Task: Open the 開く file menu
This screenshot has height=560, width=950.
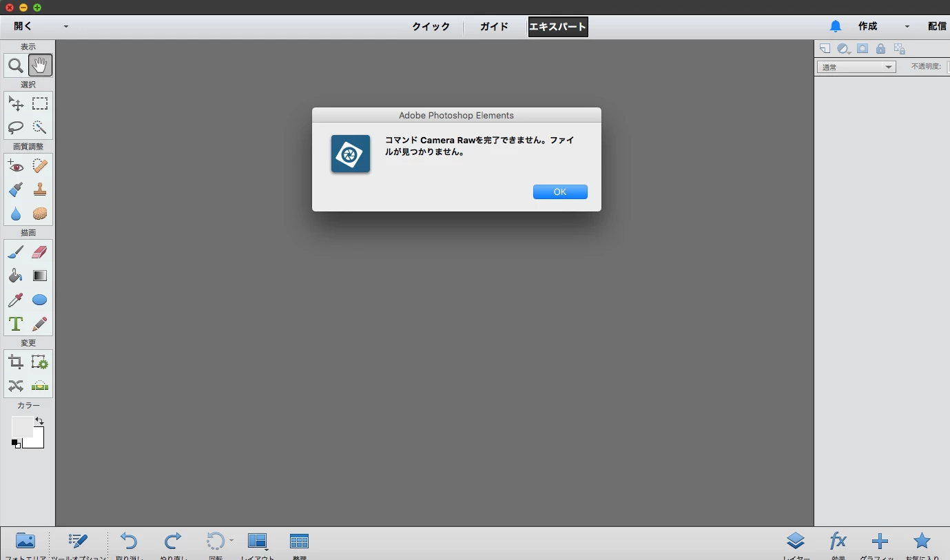Action: (23, 26)
